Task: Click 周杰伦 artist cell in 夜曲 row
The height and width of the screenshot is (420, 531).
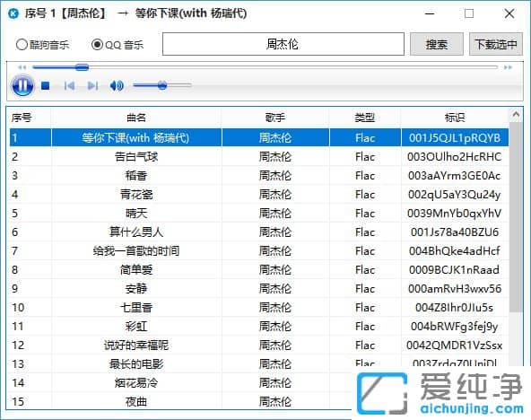Action: tap(275, 402)
